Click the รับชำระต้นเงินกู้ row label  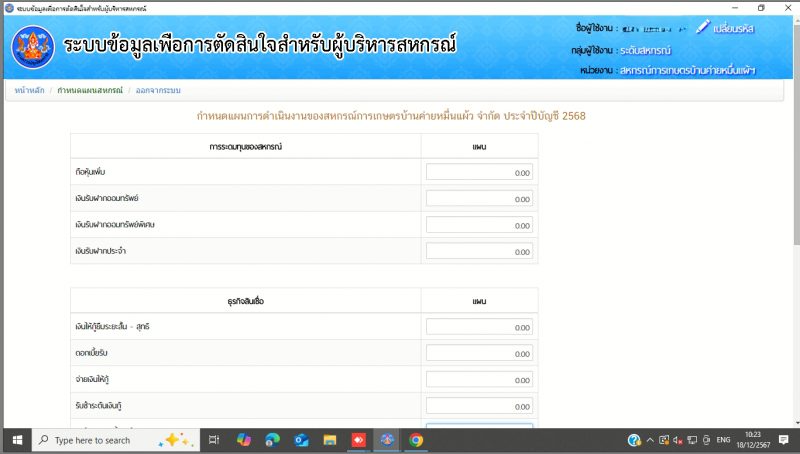[98, 406]
